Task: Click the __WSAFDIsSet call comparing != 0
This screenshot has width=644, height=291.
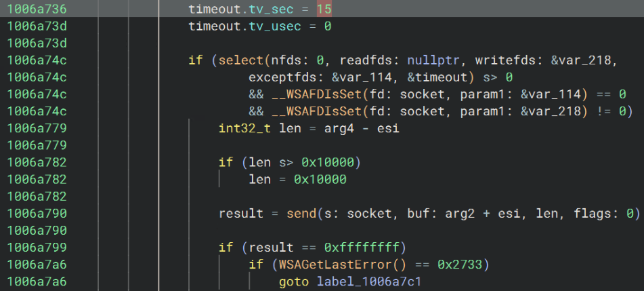Action: [x=316, y=111]
